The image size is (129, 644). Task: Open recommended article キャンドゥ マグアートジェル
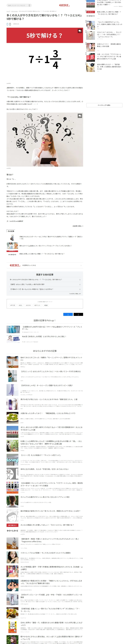coord(51,484)
